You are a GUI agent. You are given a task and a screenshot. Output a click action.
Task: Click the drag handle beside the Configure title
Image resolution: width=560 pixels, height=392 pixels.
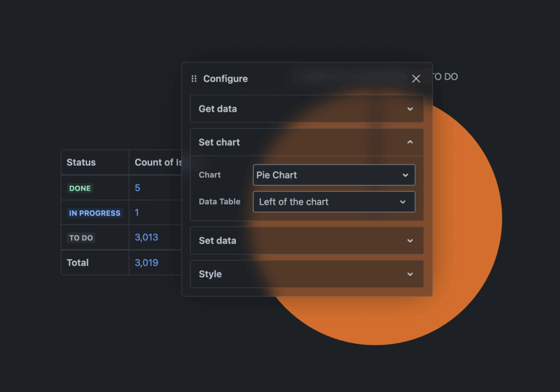click(x=194, y=78)
